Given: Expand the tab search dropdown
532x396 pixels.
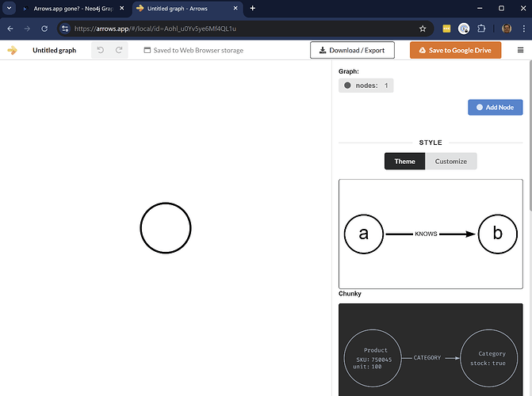Looking at the screenshot, I should pyautogui.click(x=10, y=8).
